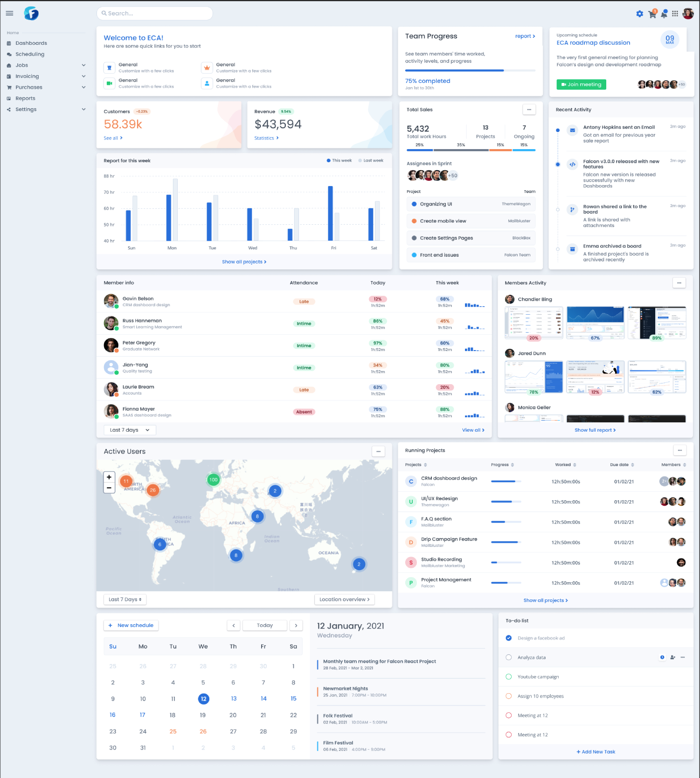
Task: Open the notifications bell
Action: tap(664, 14)
